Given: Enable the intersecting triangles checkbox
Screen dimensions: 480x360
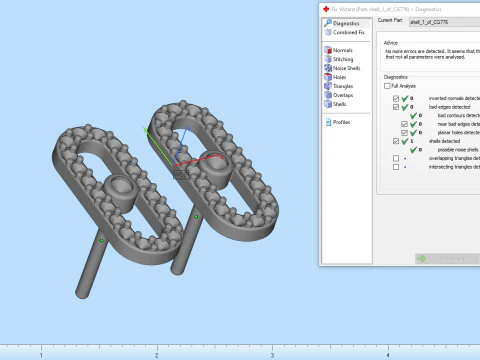Looking at the screenshot, I should (396, 167).
